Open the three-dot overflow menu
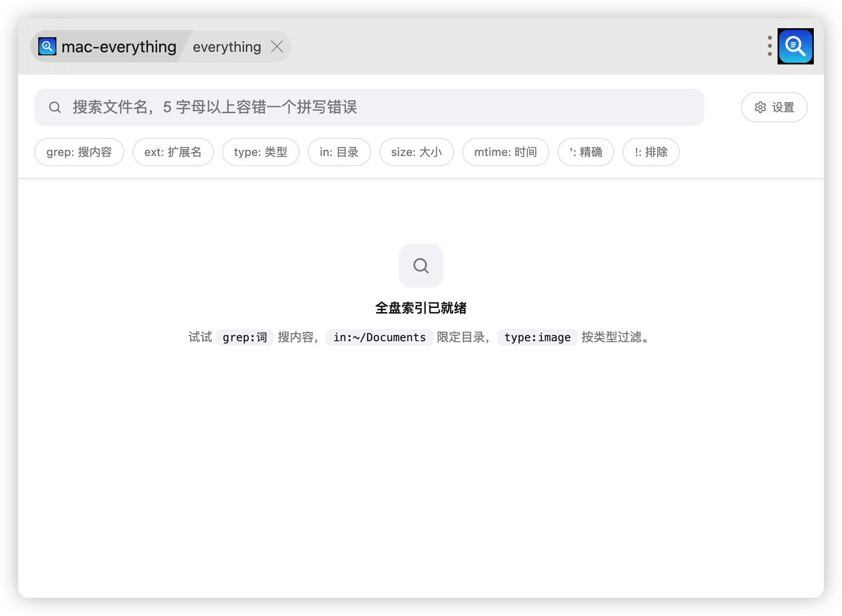 pos(769,46)
